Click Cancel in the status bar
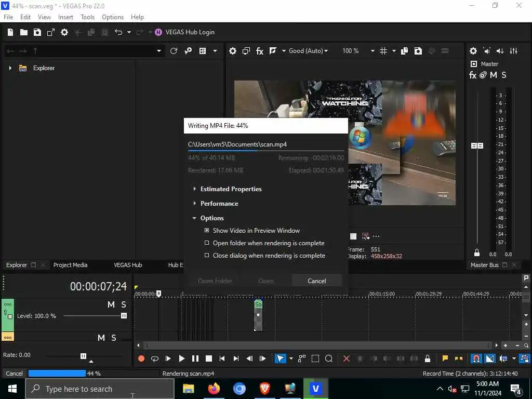 tap(14, 374)
